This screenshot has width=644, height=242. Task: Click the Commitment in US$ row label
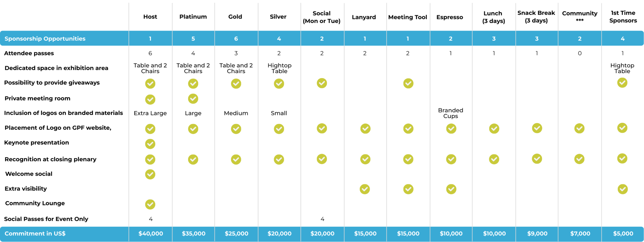point(35,234)
